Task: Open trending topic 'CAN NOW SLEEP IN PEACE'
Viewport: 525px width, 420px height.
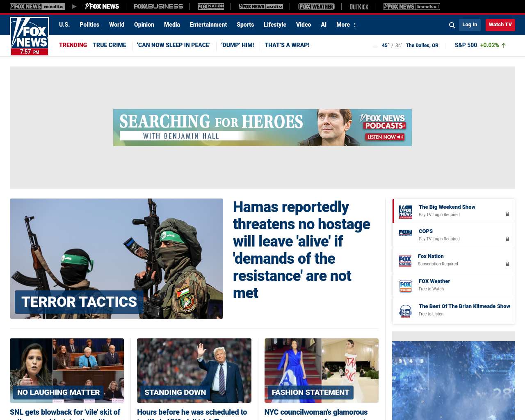Action: tap(173, 45)
